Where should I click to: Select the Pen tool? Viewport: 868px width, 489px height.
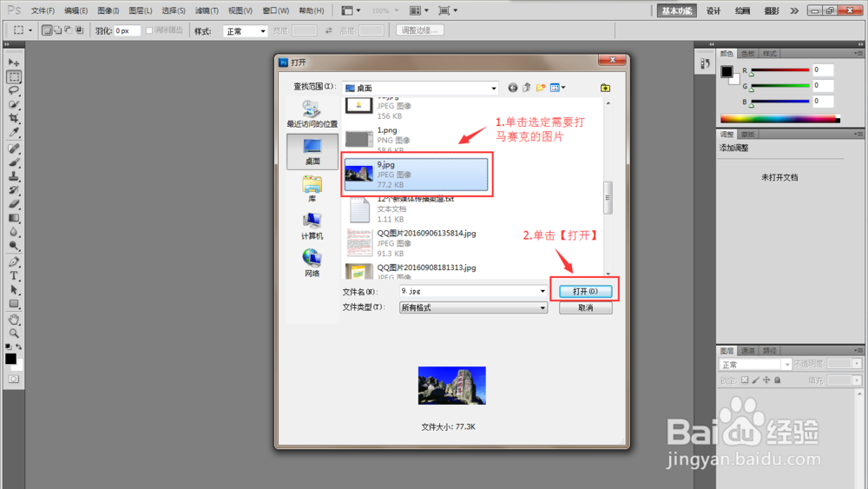(14, 262)
